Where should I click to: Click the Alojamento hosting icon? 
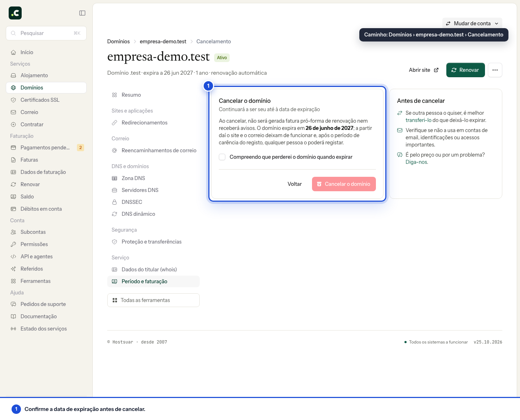coord(13,75)
